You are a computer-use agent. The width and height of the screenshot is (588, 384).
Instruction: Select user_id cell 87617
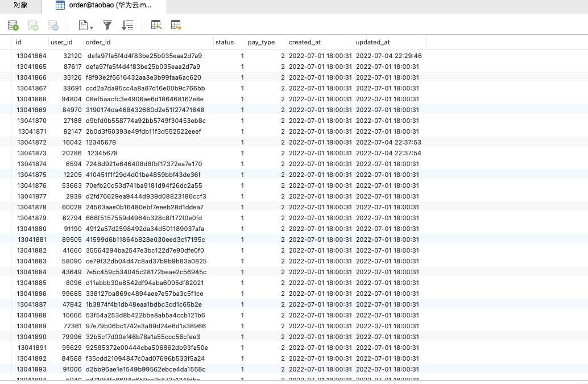(x=72, y=67)
